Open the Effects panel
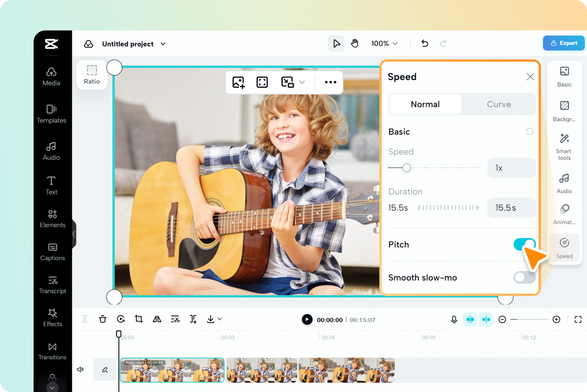 pyautogui.click(x=52, y=318)
